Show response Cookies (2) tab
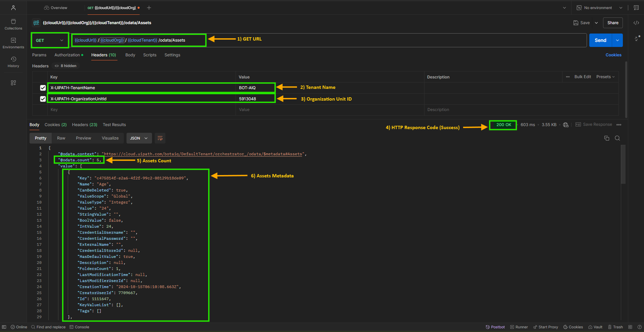 [x=56, y=125]
